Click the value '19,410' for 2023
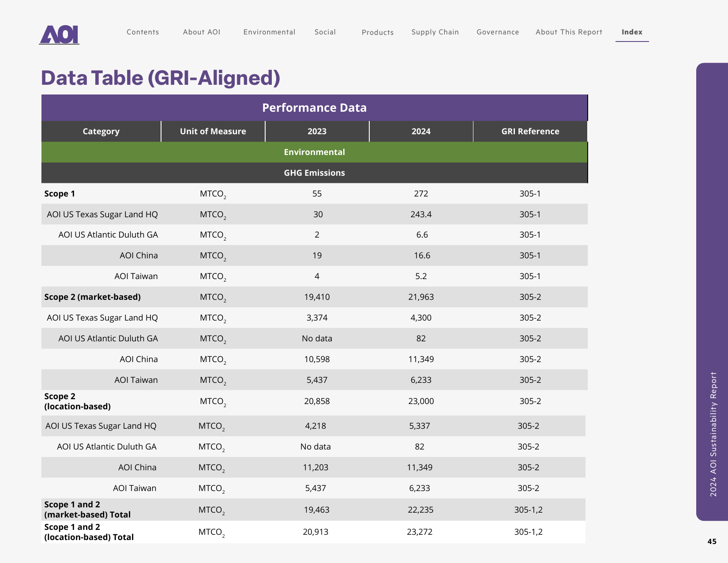The image size is (728, 563). (x=317, y=297)
